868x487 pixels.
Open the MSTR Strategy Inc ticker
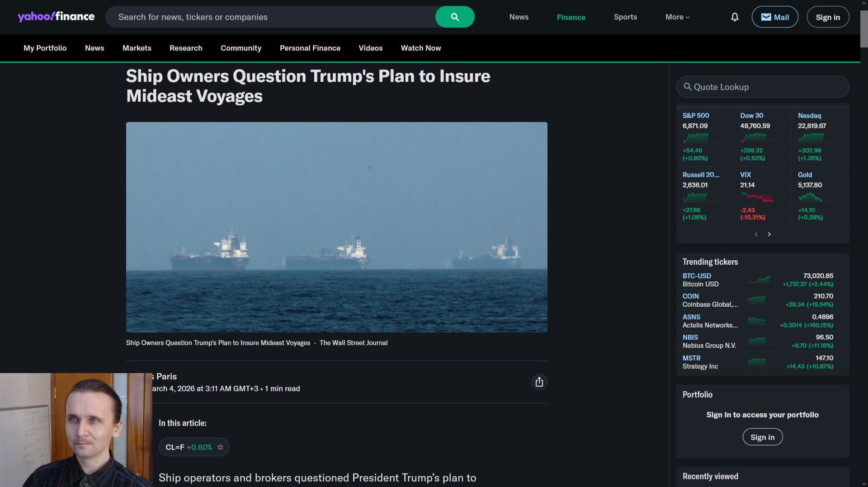coord(700,362)
